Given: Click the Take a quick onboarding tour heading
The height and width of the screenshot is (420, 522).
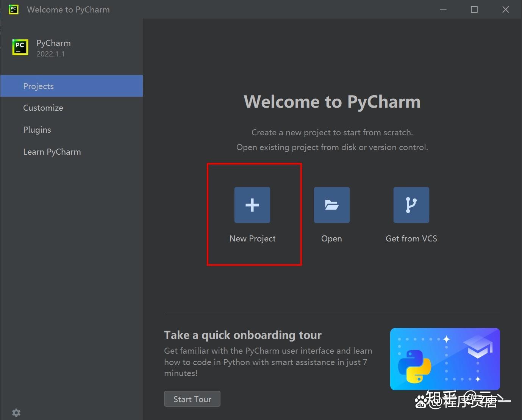Looking at the screenshot, I should (242, 335).
